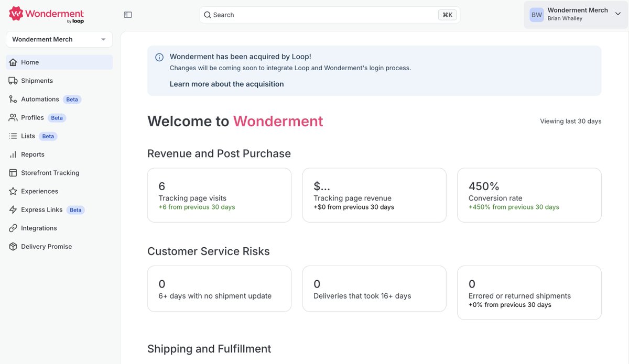Image resolution: width=629 pixels, height=364 pixels.
Task: Follow Learn more about the acquisition link
Action: (x=226, y=84)
